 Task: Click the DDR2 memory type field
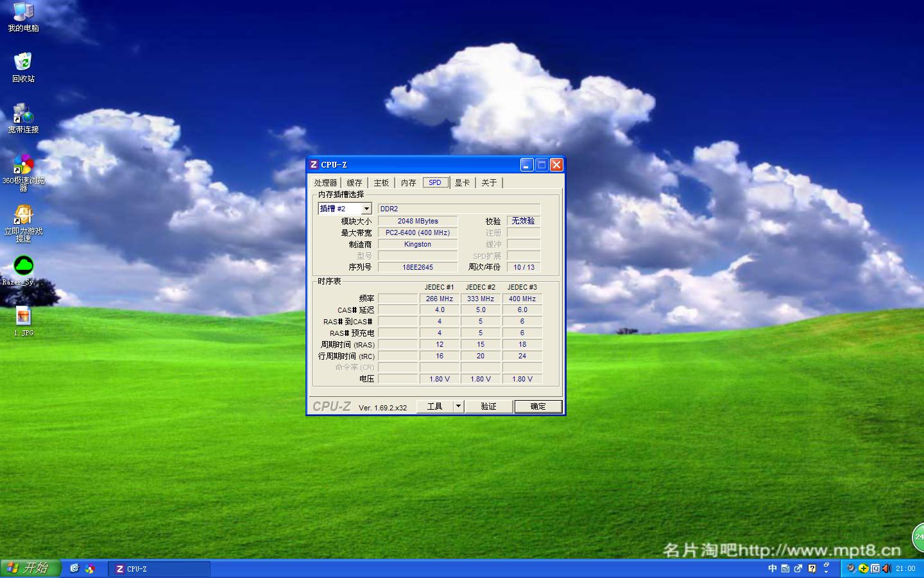coord(459,209)
